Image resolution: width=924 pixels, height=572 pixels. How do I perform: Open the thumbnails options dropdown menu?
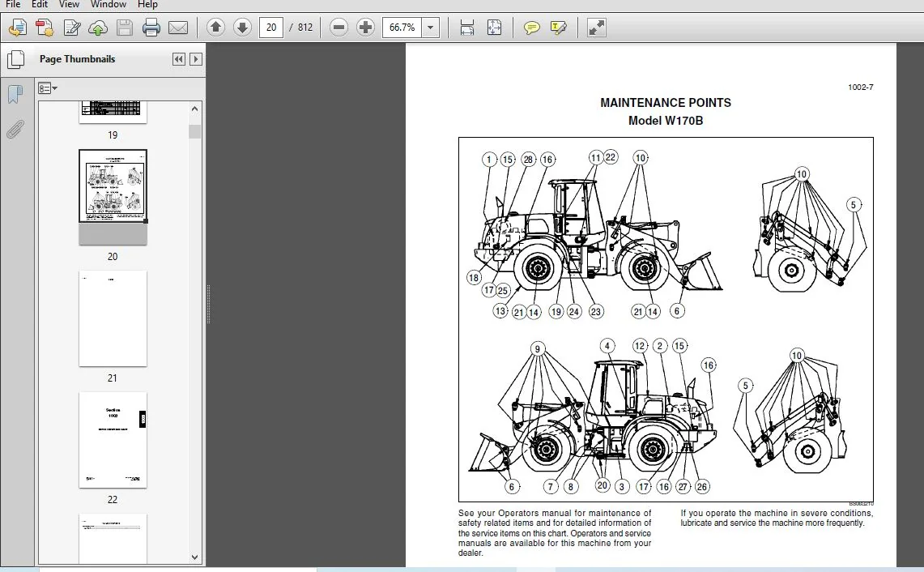[47, 88]
